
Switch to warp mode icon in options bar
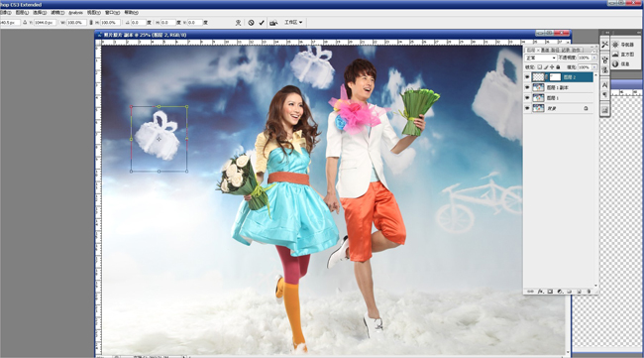click(238, 23)
